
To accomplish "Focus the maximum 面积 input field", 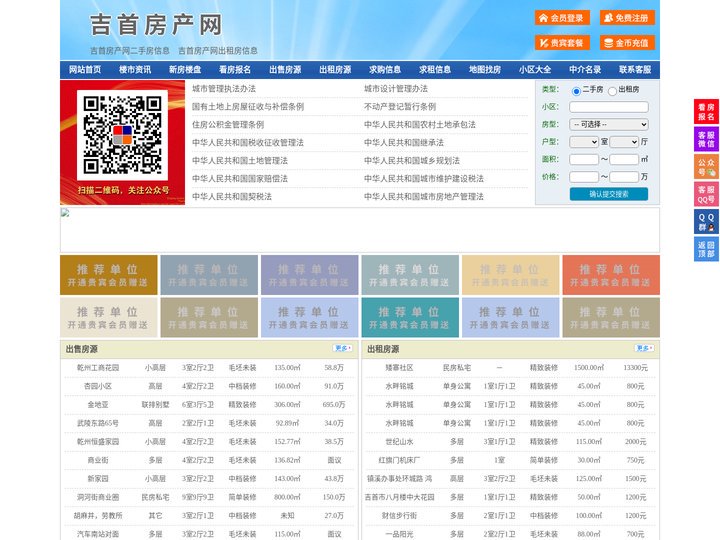I will click(624, 159).
